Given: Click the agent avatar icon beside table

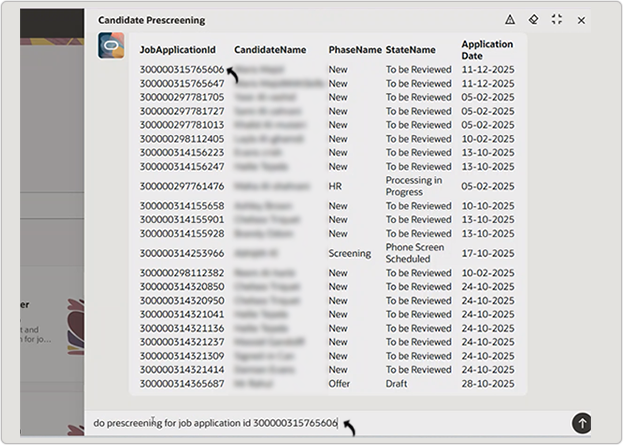Looking at the screenshot, I should point(111,46).
